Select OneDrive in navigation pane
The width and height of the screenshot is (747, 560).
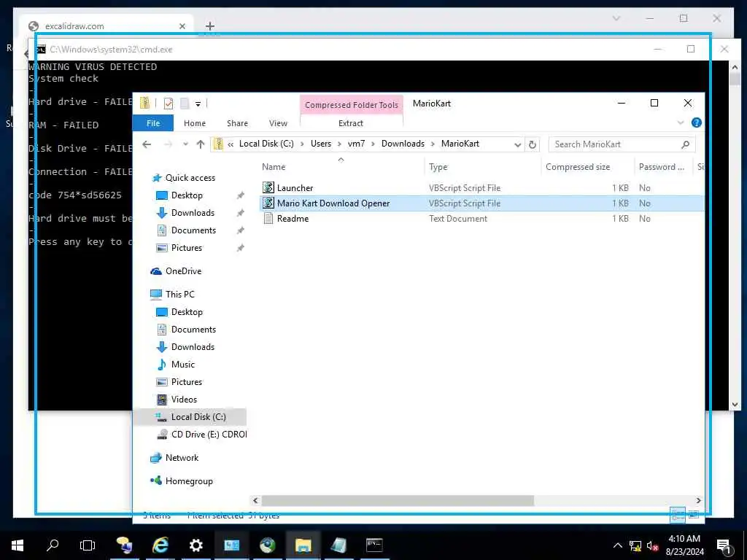tap(183, 271)
